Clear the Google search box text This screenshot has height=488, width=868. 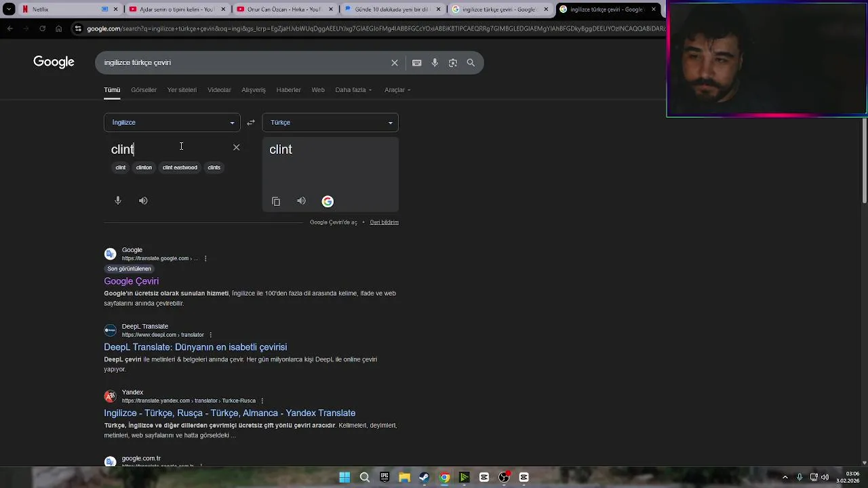pos(395,62)
